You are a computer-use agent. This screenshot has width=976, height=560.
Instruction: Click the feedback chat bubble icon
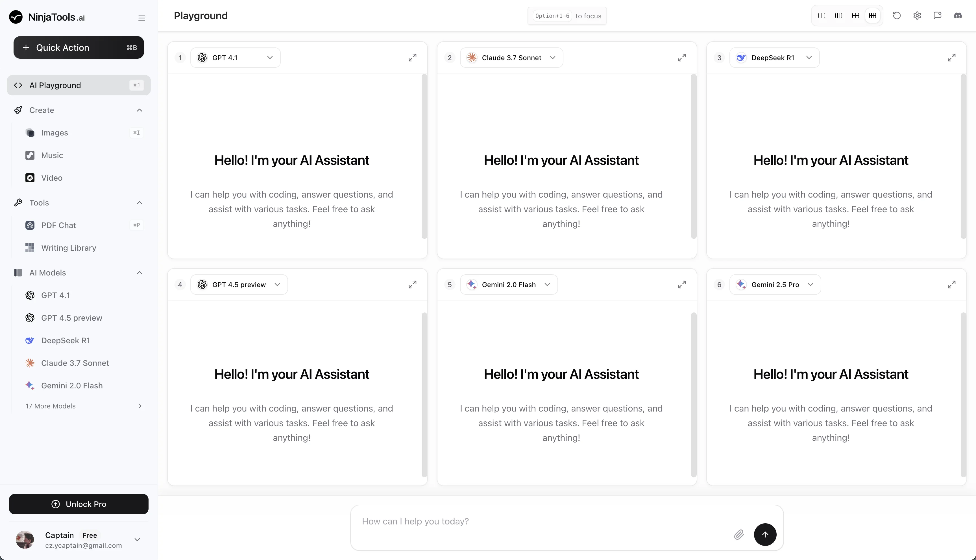(938, 16)
